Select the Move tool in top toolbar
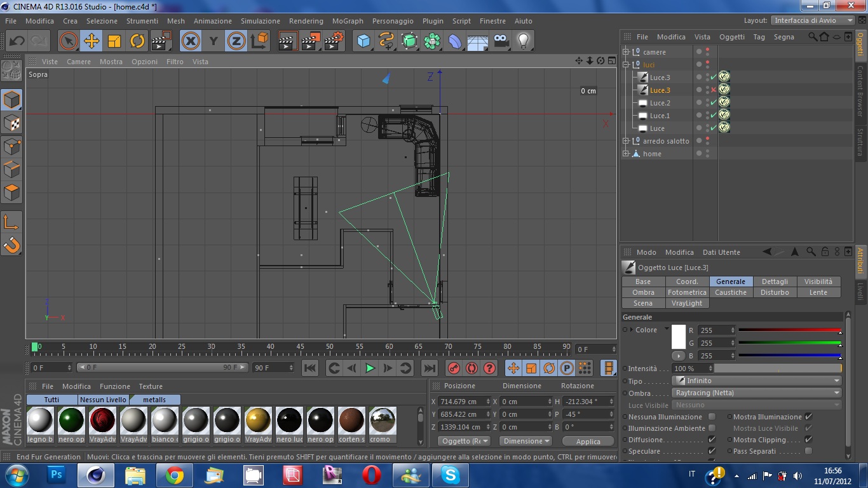This screenshot has height=488, width=868. coord(92,41)
